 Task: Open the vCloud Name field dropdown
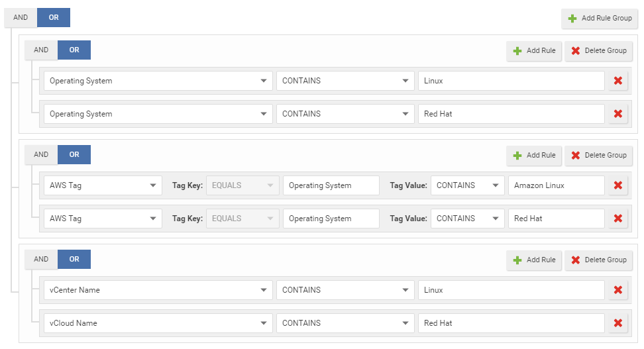[158, 323]
